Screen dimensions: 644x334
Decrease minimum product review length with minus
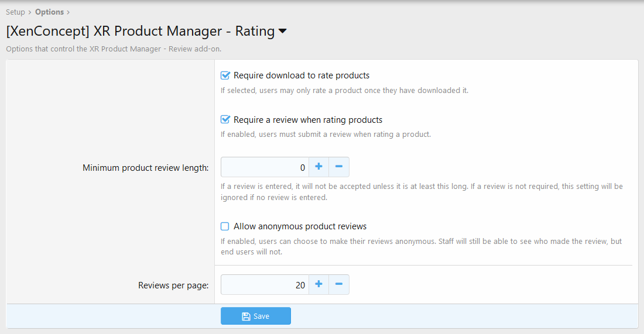tap(339, 167)
